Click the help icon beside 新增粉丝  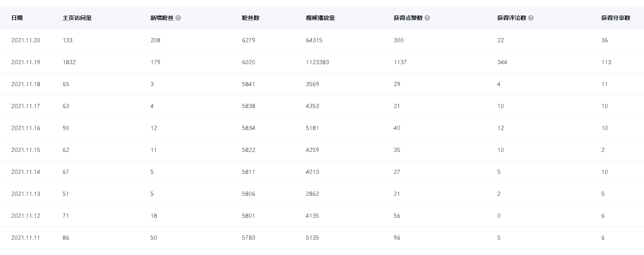point(178,18)
